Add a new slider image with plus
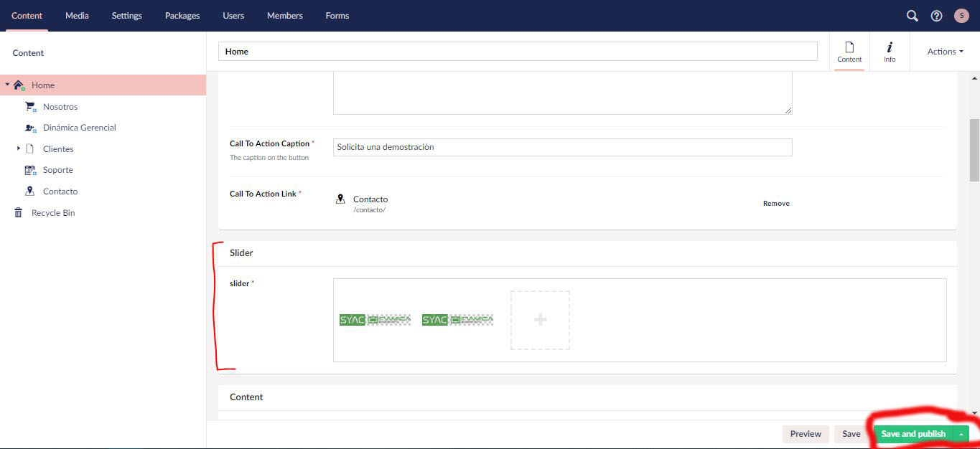 coord(540,320)
